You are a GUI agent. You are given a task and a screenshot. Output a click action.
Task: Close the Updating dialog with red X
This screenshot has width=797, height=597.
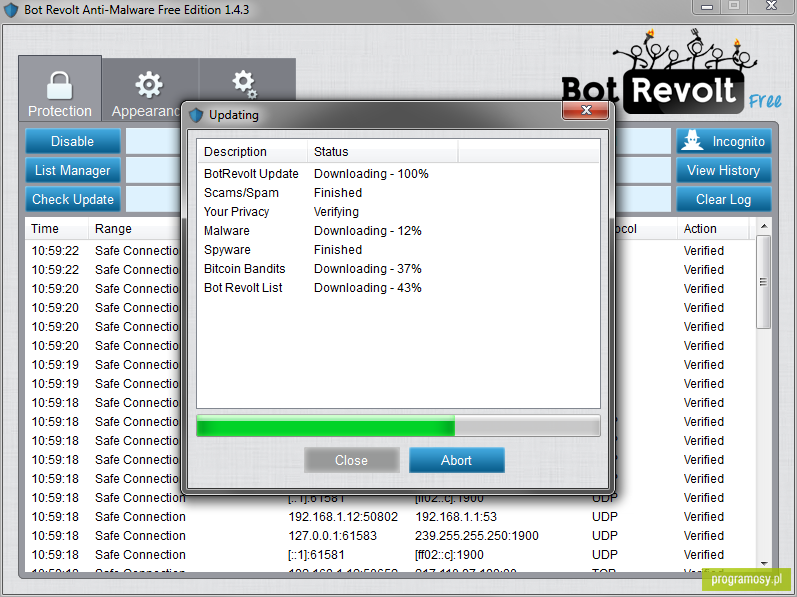coord(586,110)
